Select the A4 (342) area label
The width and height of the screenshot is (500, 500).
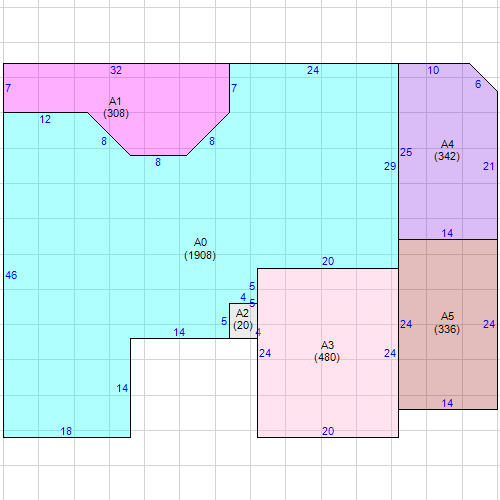(x=447, y=150)
